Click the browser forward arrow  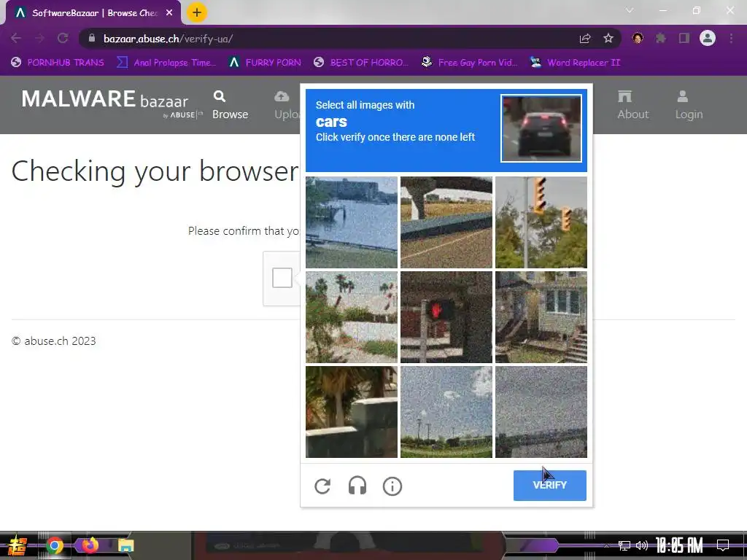(39, 39)
